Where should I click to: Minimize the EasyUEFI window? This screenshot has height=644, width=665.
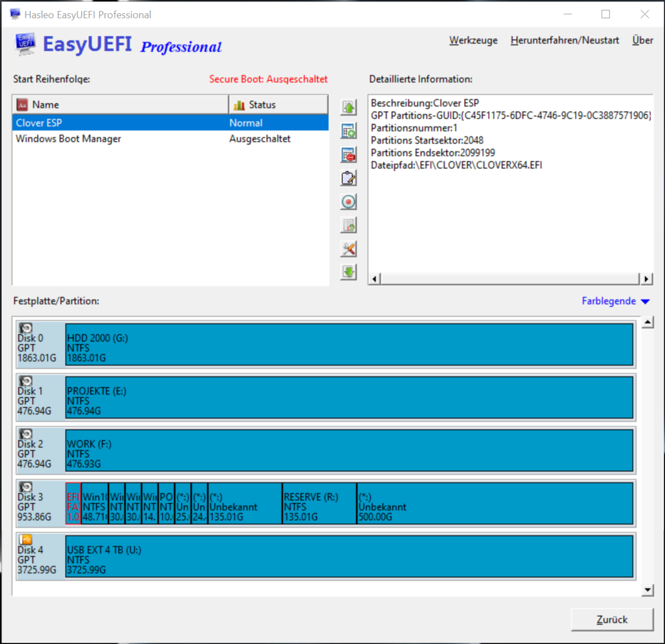pyautogui.click(x=567, y=14)
